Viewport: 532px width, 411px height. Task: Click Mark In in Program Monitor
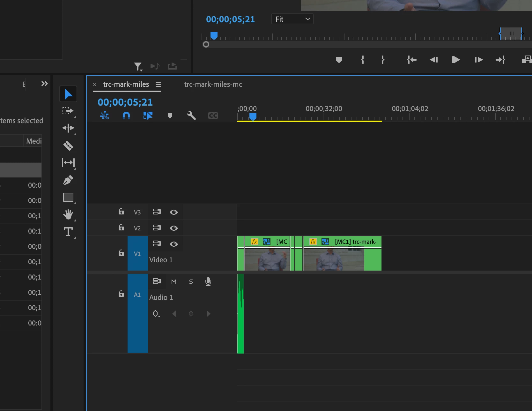363,60
